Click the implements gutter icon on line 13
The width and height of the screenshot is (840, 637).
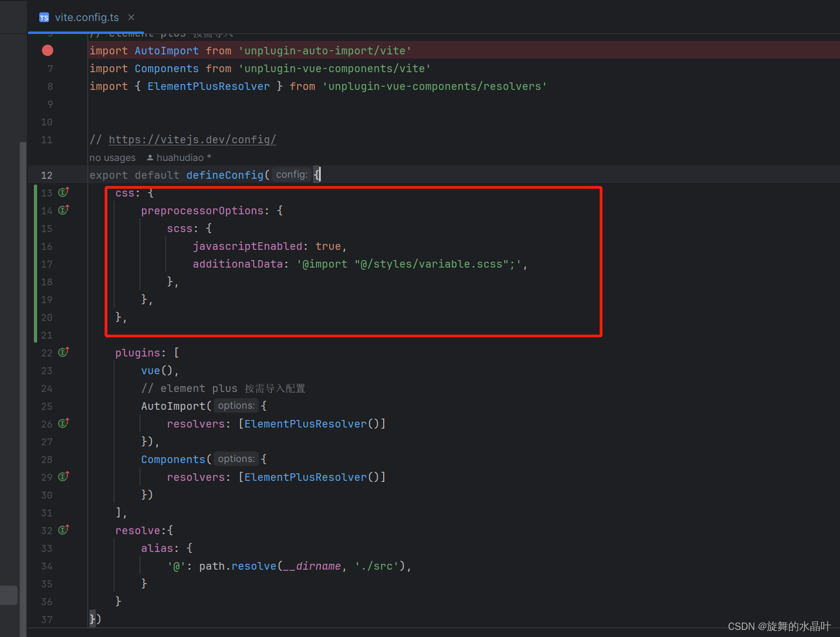[x=63, y=192]
